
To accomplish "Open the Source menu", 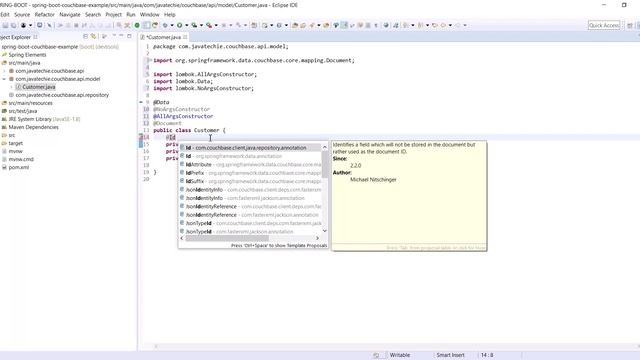I will pyautogui.click(x=22, y=15).
